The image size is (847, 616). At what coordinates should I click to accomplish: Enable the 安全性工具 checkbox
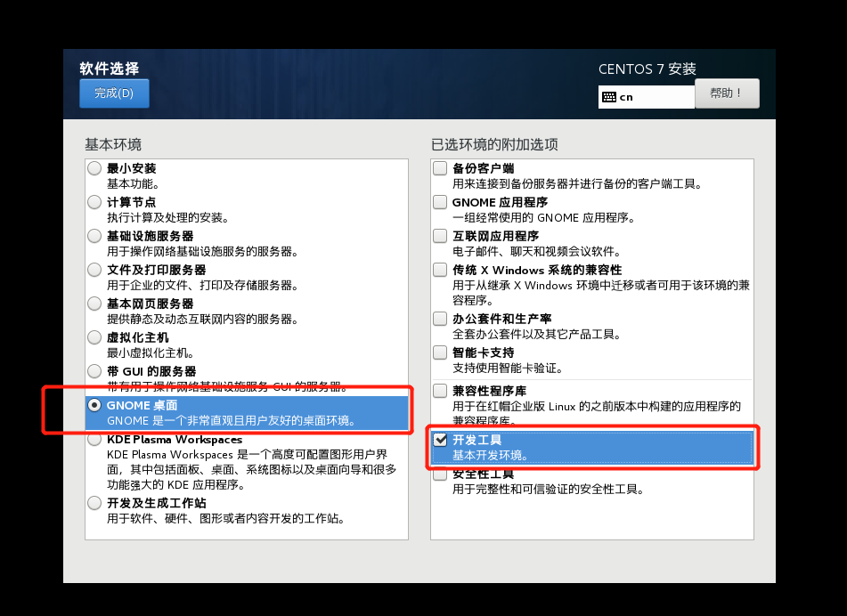pos(440,474)
